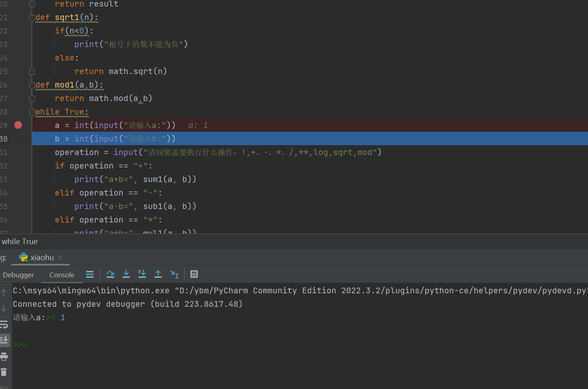Select the Console tab
Screen dimensions: 588x389
click(x=62, y=275)
